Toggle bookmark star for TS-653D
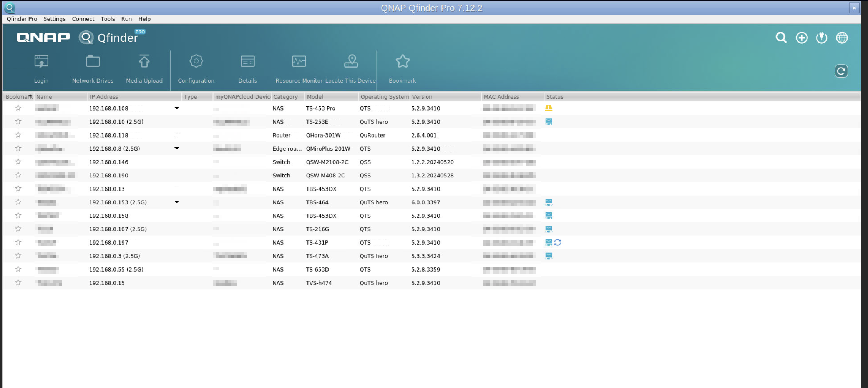Image resolution: width=868 pixels, height=388 pixels. [18, 269]
